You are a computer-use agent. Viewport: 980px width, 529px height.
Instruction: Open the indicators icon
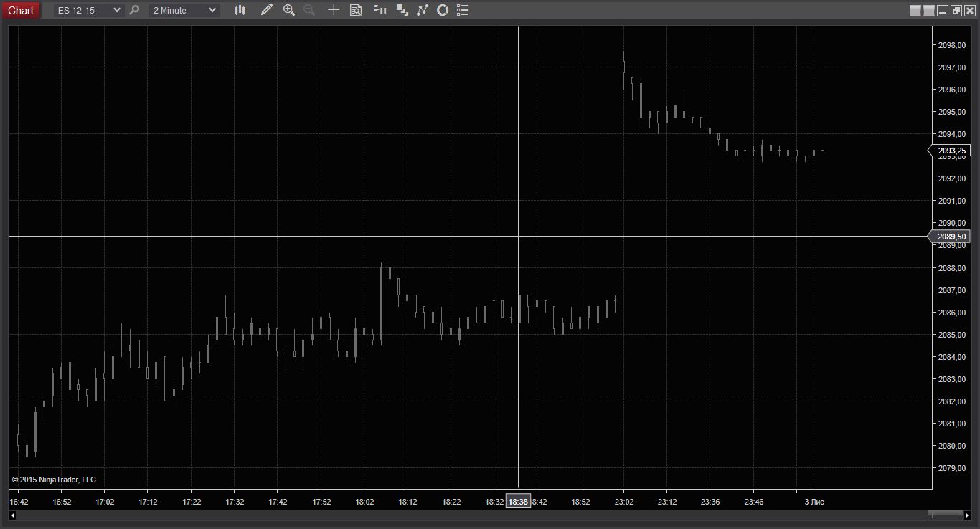(x=422, y=10)
